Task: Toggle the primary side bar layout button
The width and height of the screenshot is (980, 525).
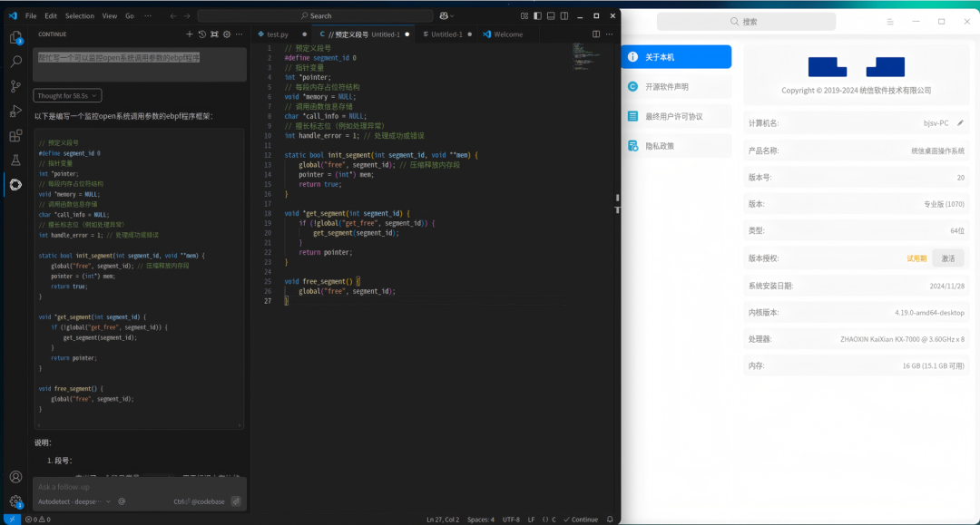Action: 537,16
